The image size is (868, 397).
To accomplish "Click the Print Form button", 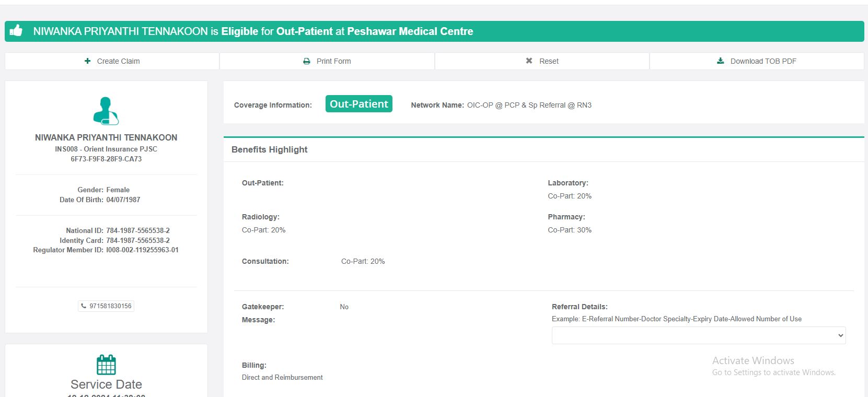I will (x=327, y=61).
